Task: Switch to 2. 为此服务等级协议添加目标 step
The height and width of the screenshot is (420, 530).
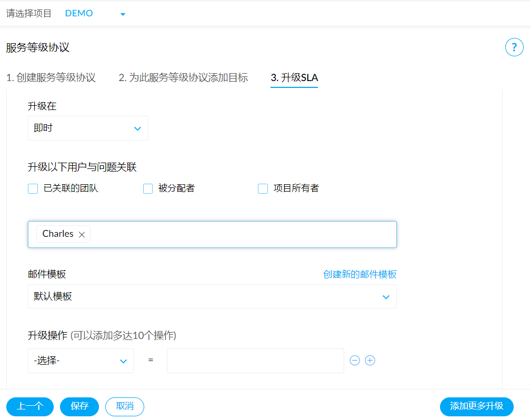Action: pos(183,78)
